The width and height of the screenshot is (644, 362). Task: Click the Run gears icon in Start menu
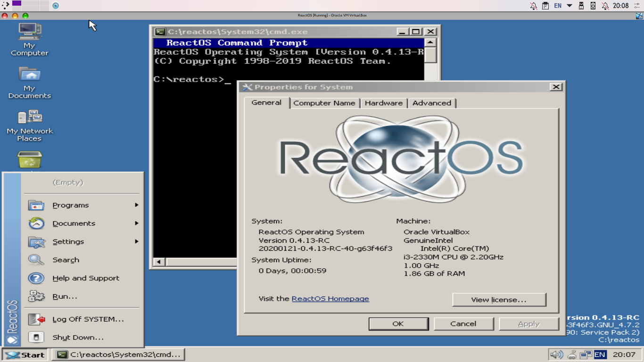[36, 296]
